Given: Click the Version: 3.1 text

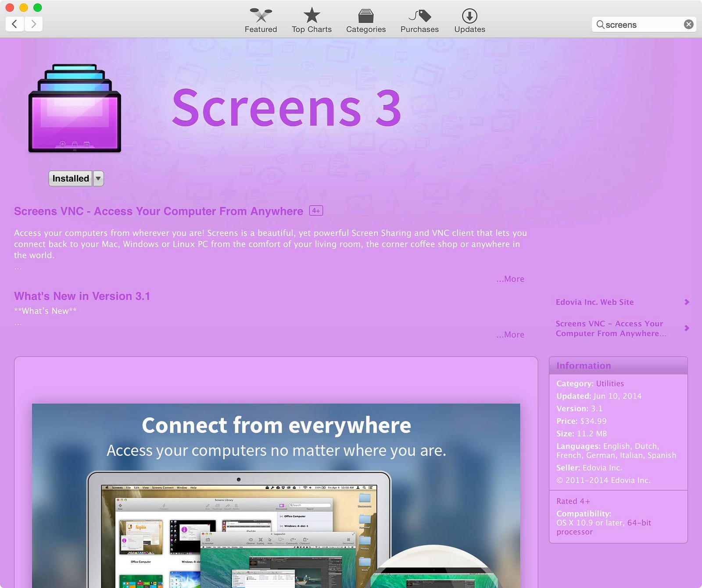Looking at the screenshot, I should click(579, 409).
